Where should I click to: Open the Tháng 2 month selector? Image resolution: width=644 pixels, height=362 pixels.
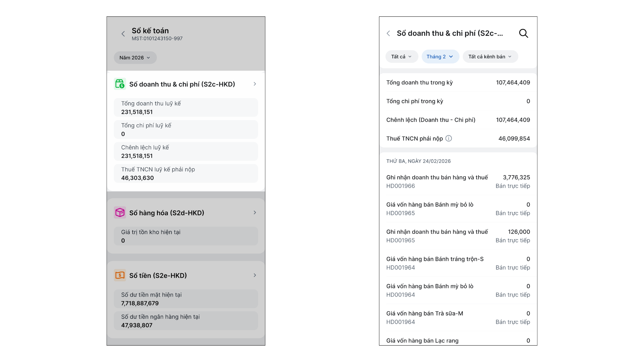point(440,57)
